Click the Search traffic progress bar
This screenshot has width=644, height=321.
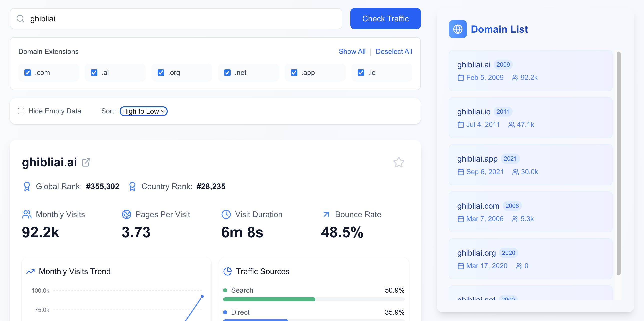[314, 299]
